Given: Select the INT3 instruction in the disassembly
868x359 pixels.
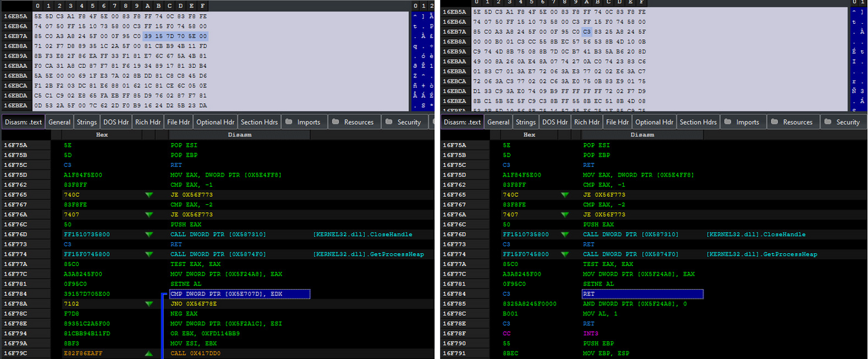Looking at the screenshot, I should 590,334.
